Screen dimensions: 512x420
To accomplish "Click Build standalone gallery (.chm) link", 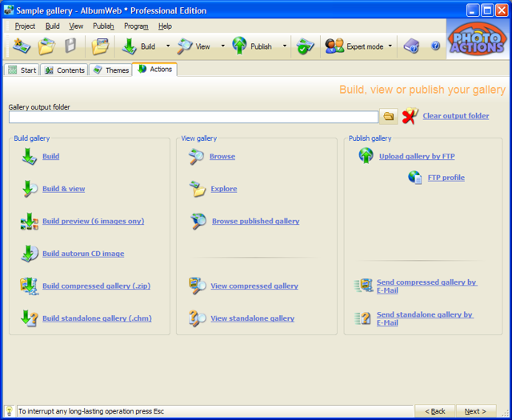I will click(x=97, y=318).
